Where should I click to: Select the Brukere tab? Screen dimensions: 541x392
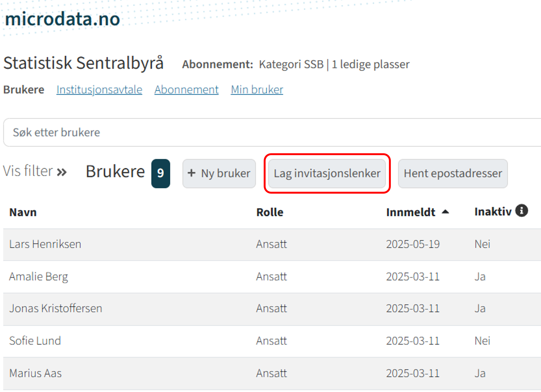(x=24, y=90)
